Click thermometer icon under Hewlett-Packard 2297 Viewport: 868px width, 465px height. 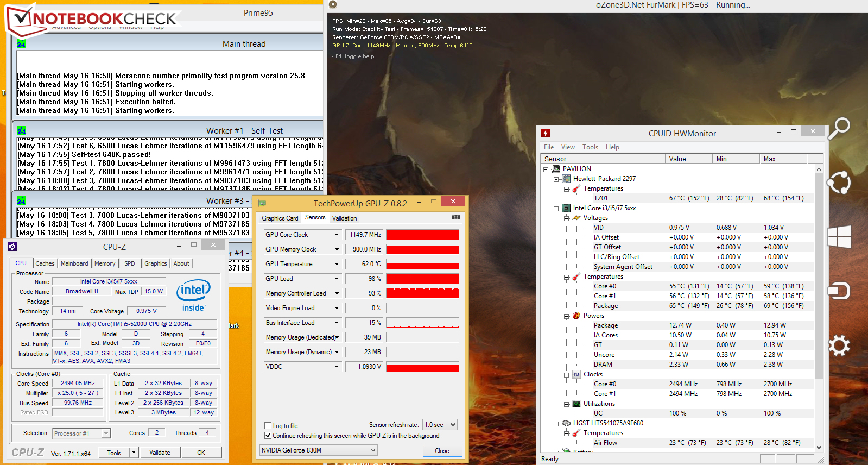(576, 188)
